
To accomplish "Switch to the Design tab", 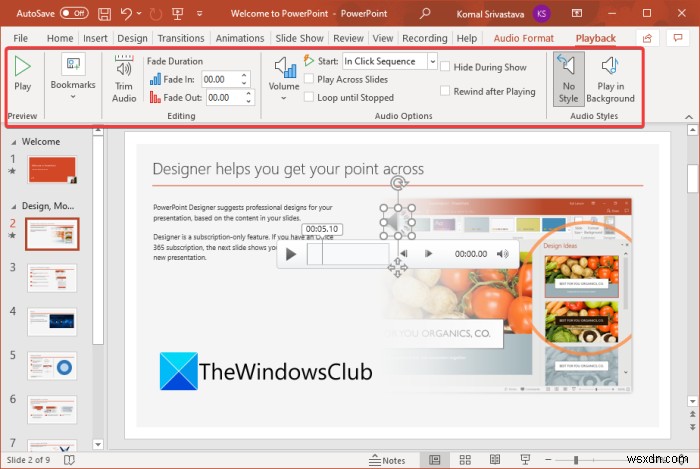I will tap(132, 38).
